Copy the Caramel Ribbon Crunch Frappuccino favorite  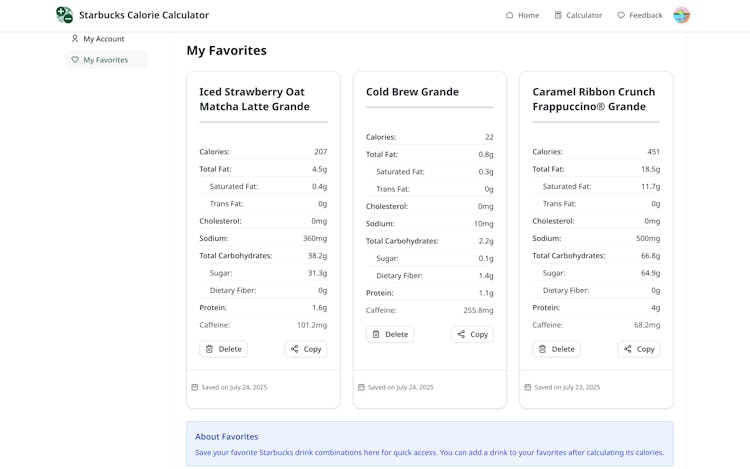click(639, 349)
